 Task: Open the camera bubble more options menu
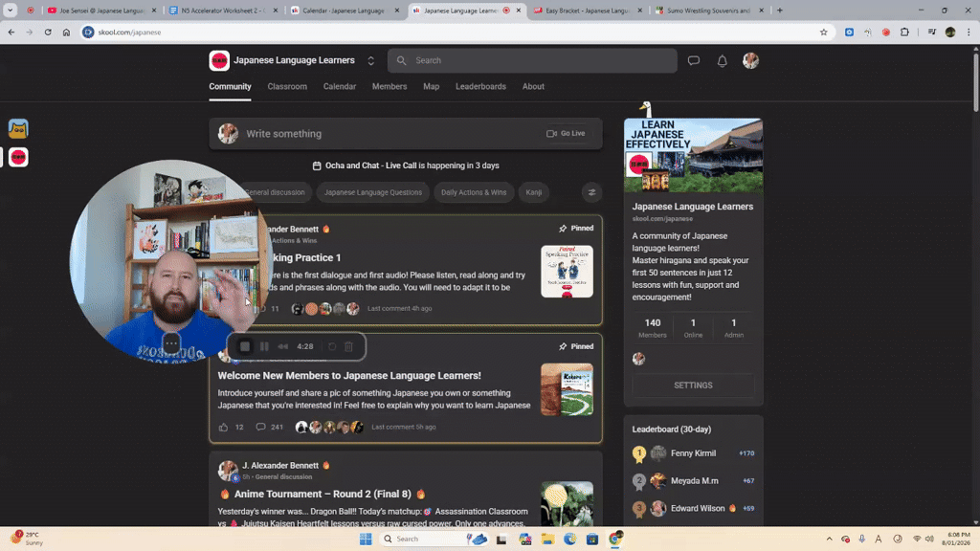pos(171,343)
